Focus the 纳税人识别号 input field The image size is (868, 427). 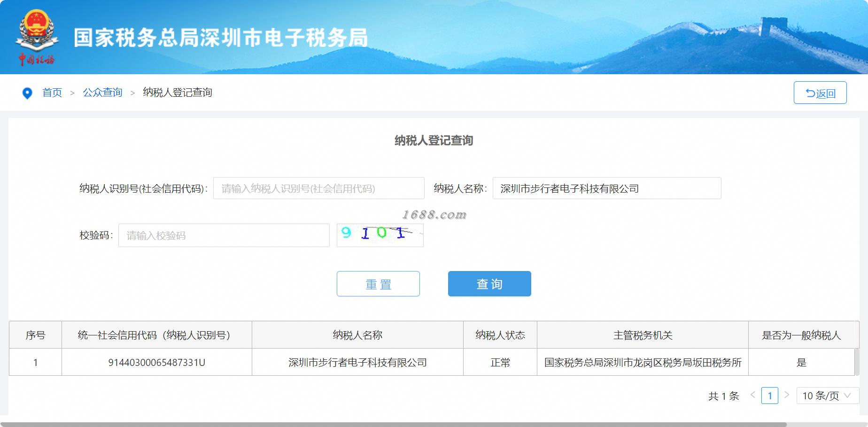318,188
